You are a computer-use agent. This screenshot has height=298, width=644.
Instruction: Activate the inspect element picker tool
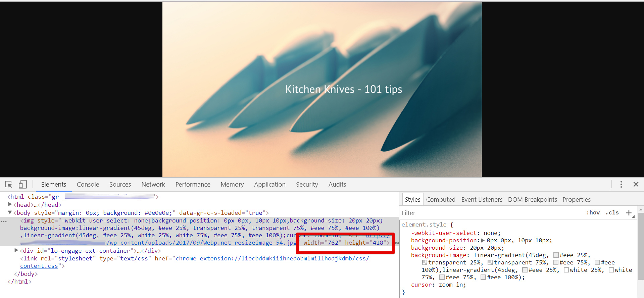(9, 184)
